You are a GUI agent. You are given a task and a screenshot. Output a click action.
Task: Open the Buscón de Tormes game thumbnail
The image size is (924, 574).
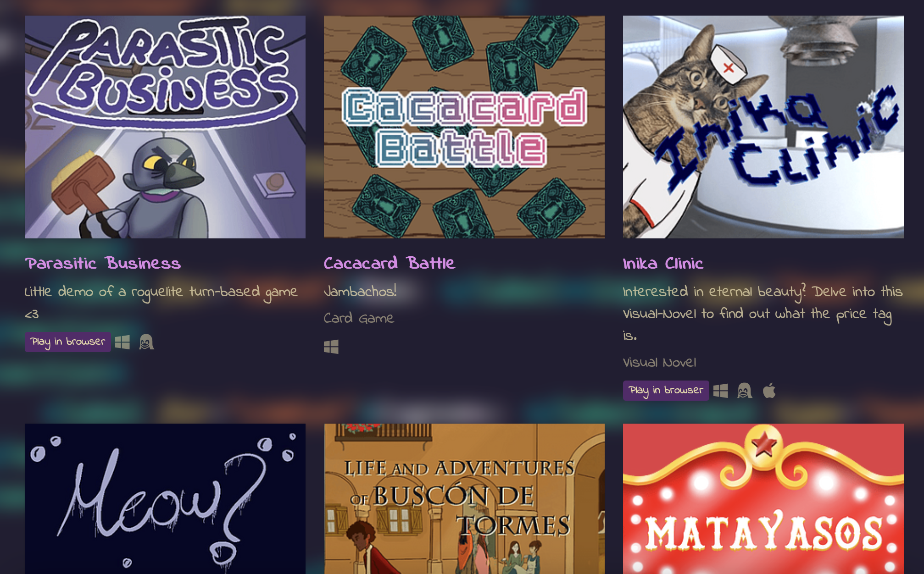pyautogui.click(x=464, y=499)
